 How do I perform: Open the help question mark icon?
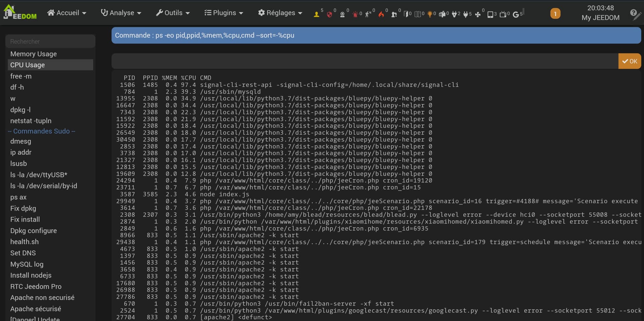click(x=633, y=13)
